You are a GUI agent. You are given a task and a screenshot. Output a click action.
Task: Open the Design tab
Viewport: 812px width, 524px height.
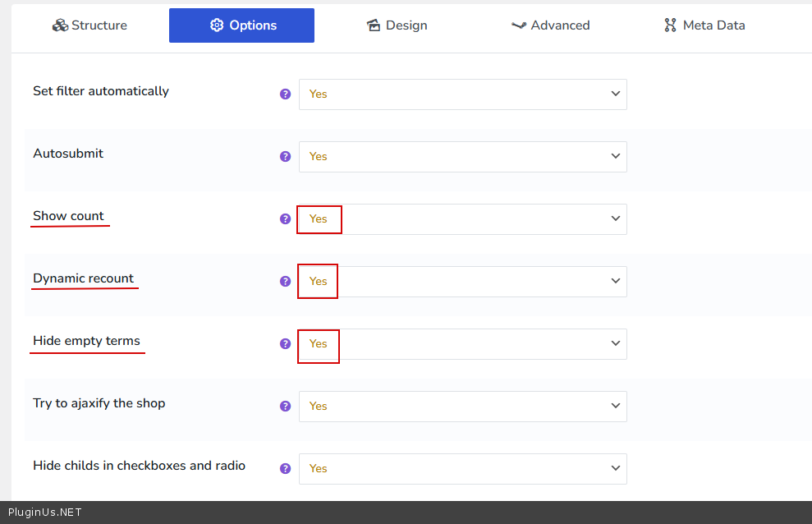pos(397,25)
